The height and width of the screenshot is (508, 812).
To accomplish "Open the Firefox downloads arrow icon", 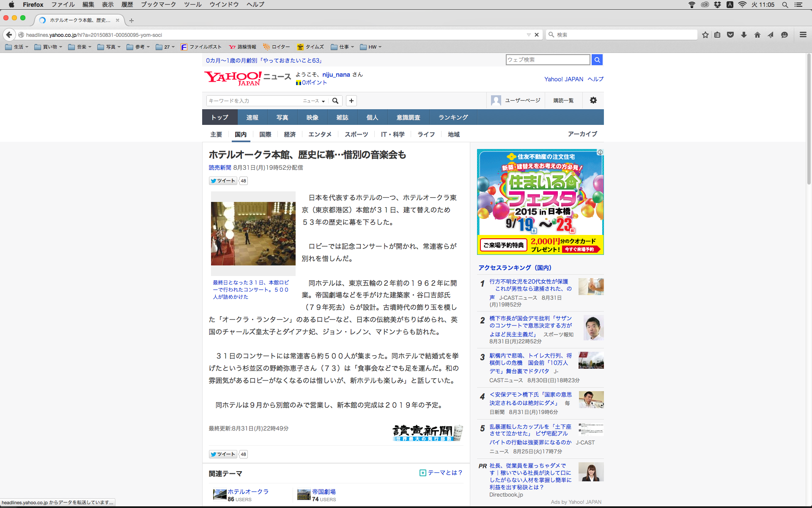I will pos(744,35).
